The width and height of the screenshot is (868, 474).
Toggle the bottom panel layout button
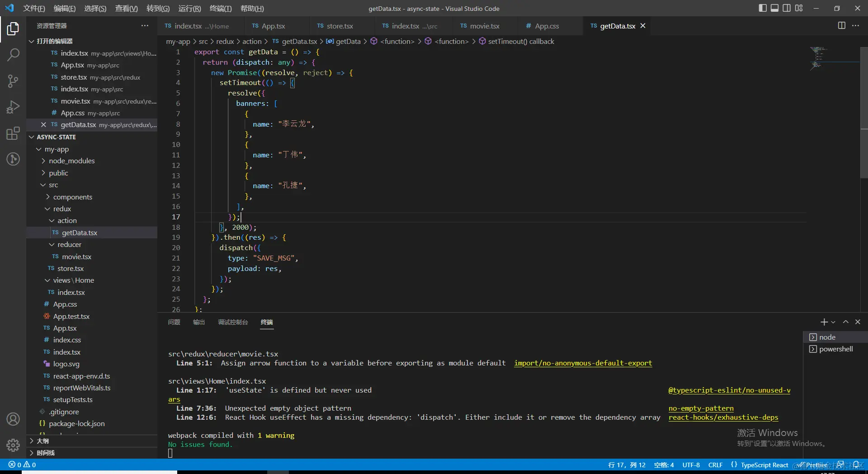point(774,8)
